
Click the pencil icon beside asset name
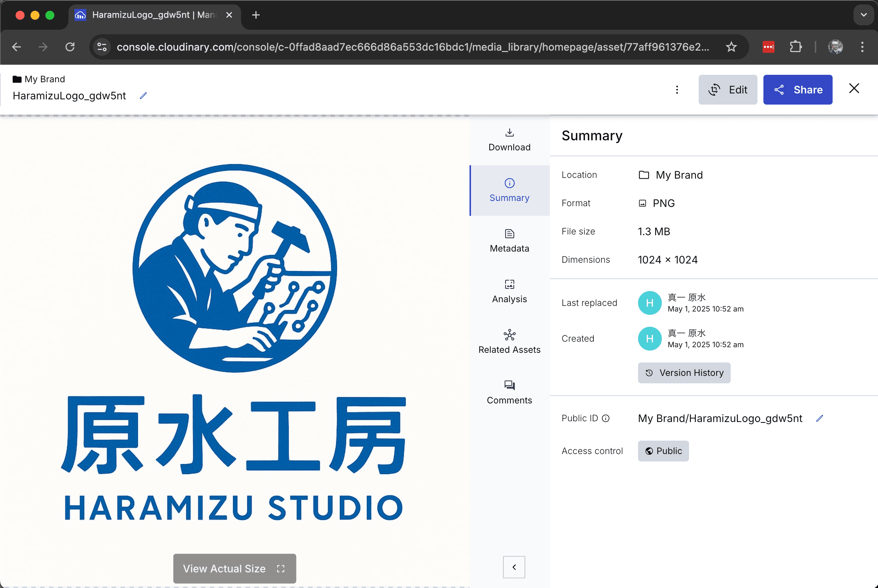point(143,96)
